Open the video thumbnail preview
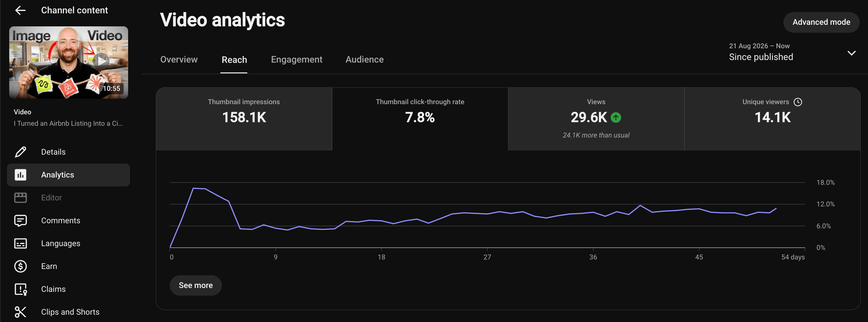This screenshot has height=322, width=868. tap(68, 63)
